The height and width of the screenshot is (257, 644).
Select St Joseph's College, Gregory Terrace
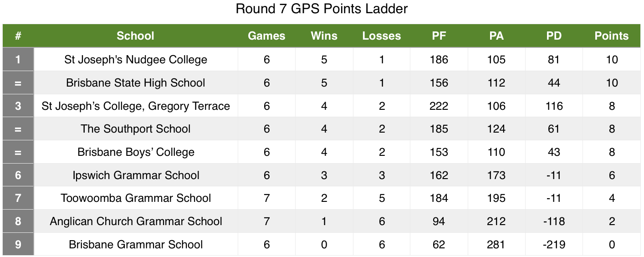pyautogui.click(x=136, y=106)
